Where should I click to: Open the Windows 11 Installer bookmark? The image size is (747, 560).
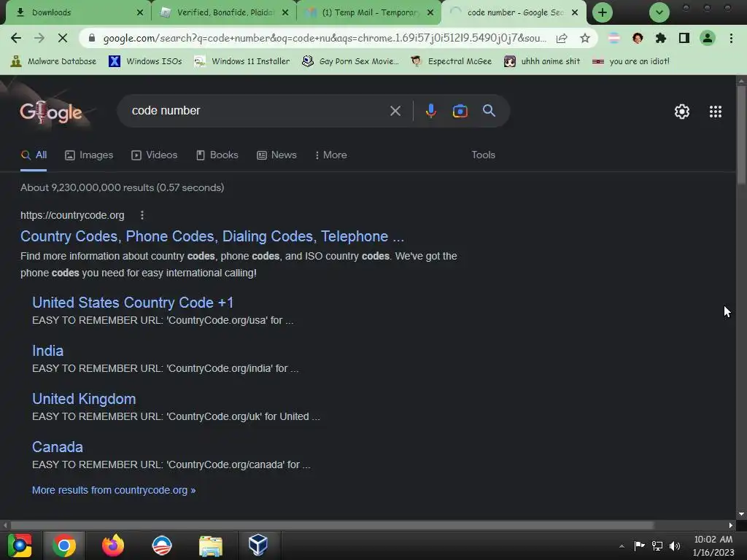pos(242,61)
